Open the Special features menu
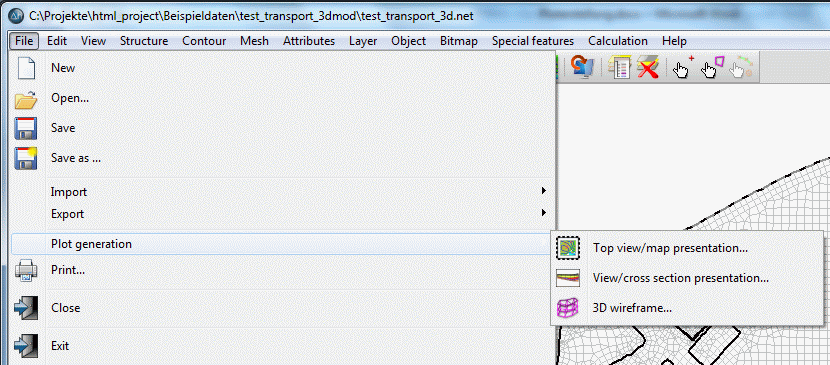 pyautogui.click(x=533, y=41)
